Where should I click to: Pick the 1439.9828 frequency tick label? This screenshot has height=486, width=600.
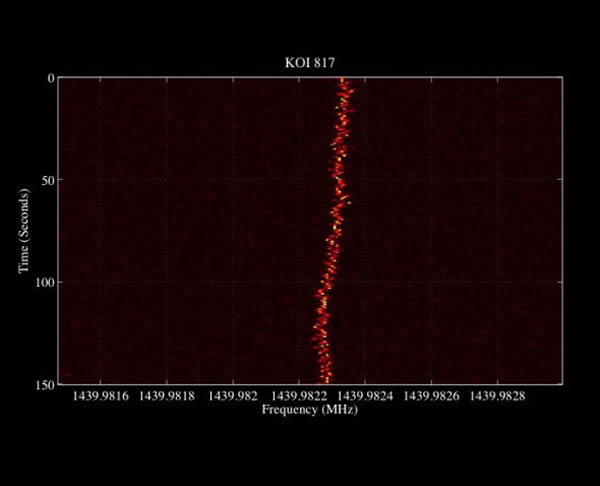coord(498,397)
